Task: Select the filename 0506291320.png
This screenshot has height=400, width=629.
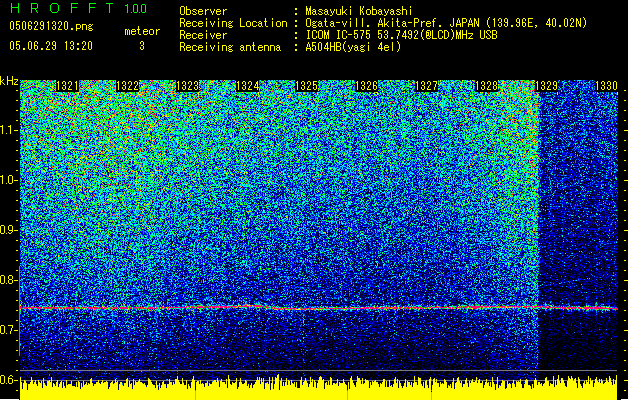Action: pos(51,26)
